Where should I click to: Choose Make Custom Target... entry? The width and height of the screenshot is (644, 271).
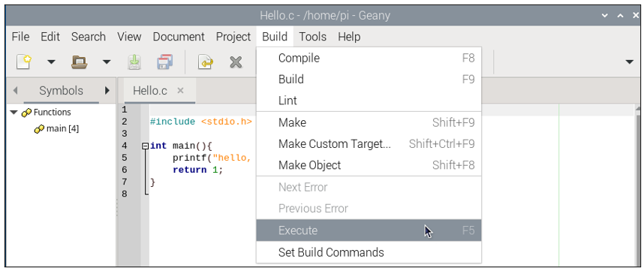point(369,143)
